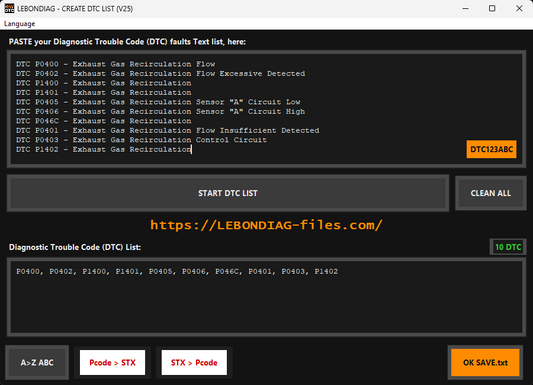533x385 pixels.
Task: Click the DTC P0406 Circuit High line
Action: pyautogui.click(x=160, y=111)
